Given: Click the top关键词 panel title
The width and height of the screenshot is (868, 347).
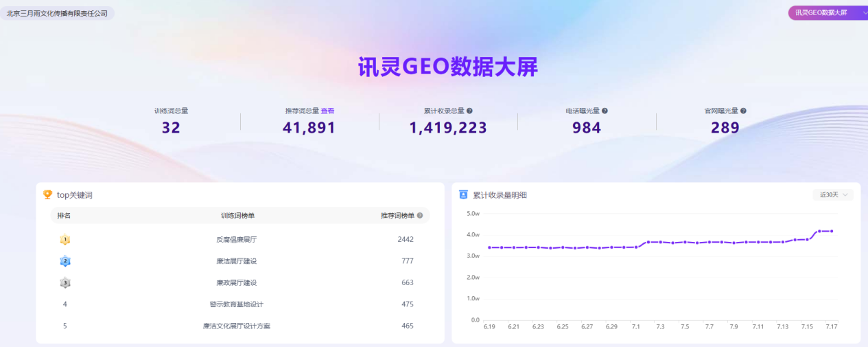Looking at the screenshot, I should point(74,195).
